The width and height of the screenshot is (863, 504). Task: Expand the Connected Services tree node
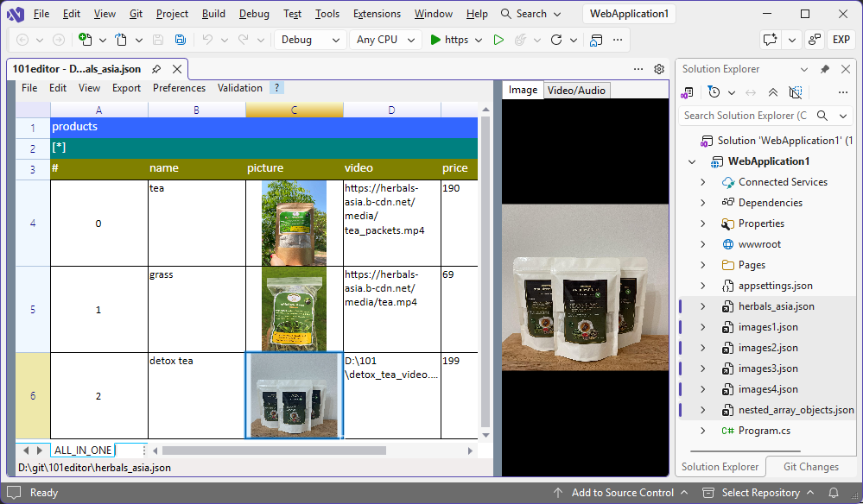pos(703,182)
